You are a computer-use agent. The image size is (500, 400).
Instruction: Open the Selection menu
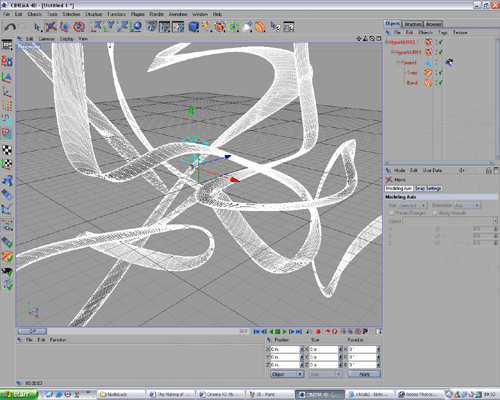[71, 14]
